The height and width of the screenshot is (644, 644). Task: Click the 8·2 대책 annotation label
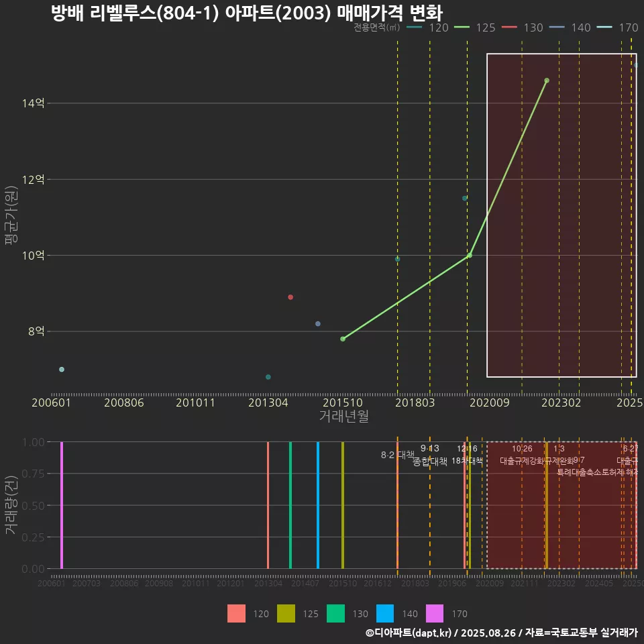[x=397, y=455]
